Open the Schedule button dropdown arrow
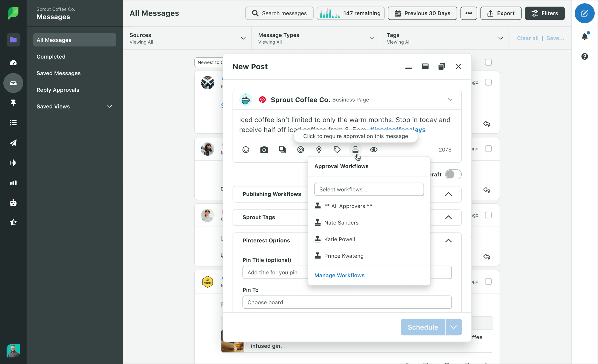Screen dimensions: 598x364 coord(453,327)
